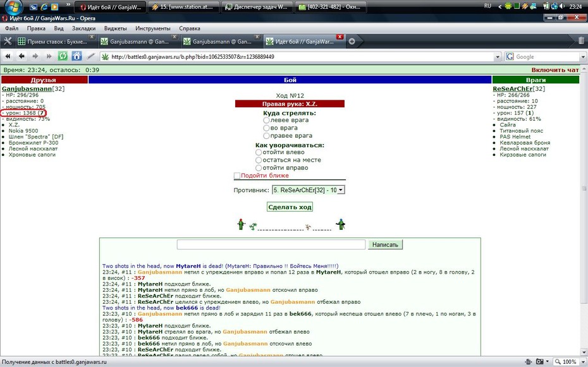The image size is (588, 367).
Task: Click the Сделать ход button
Action: point(290,207)
